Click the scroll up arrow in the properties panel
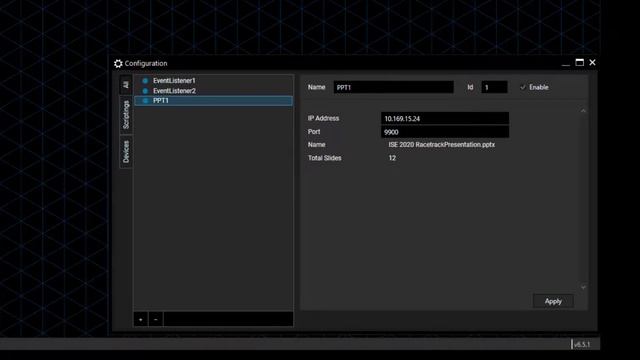This screenshot has width=640, height=360. pyautogui.click(x=583, y=111)
